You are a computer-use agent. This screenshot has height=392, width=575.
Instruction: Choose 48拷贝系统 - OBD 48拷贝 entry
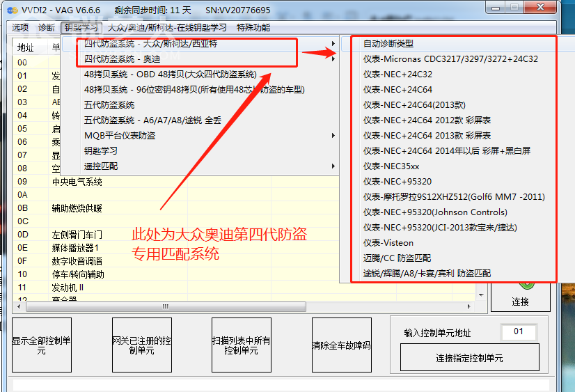click(x=170, y=75)
